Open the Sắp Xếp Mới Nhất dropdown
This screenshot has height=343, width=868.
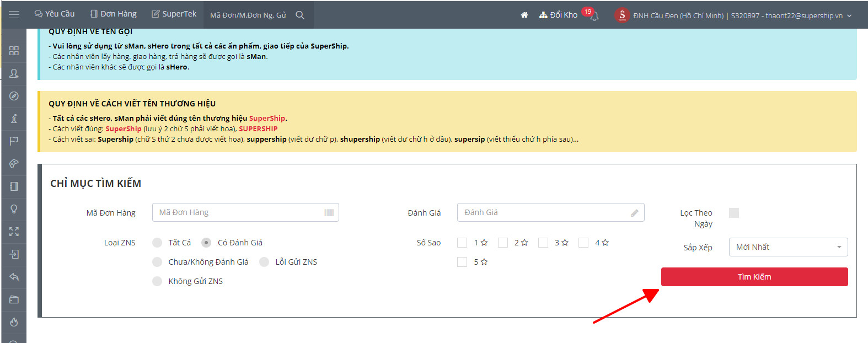[788, 247]
